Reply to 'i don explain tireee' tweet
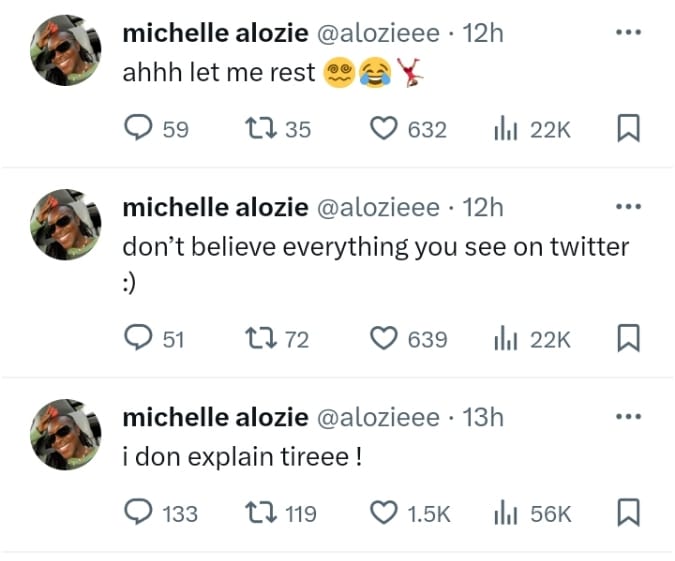Screen dimensions: 675x561 click(138, 512)
